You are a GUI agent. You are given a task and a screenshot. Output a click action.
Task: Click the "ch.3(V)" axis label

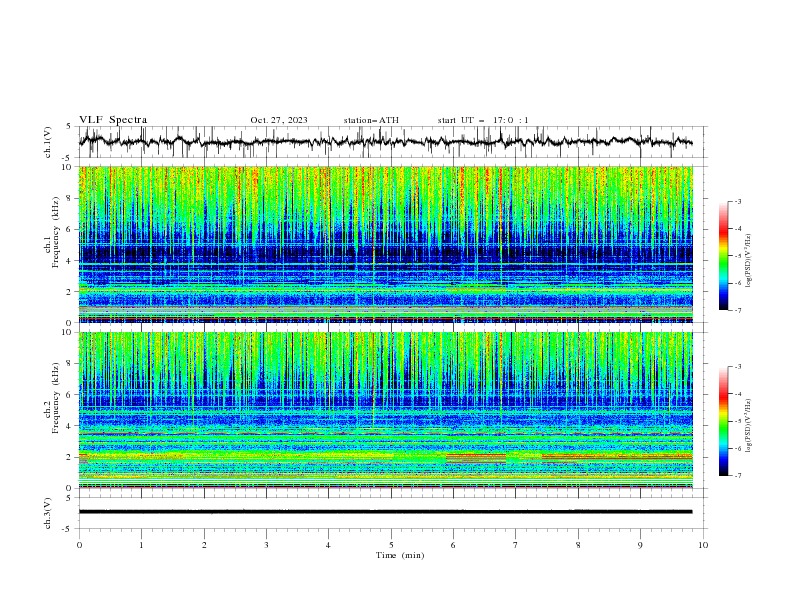[48, 513]
